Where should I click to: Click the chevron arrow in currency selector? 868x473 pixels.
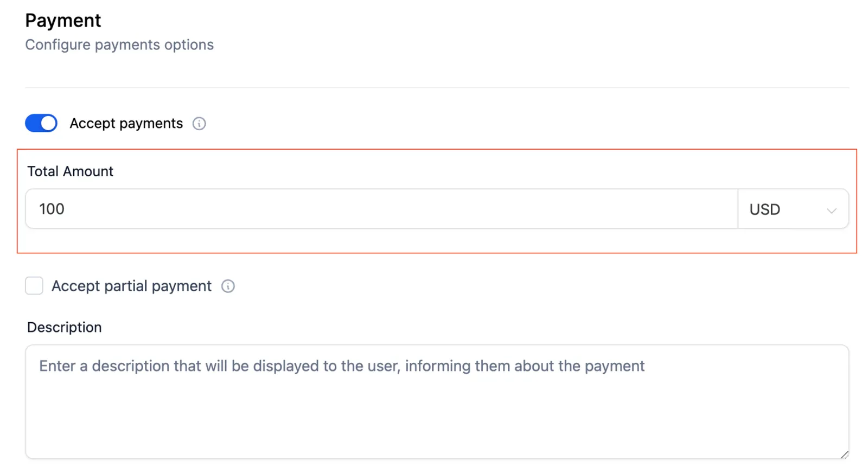831,210
